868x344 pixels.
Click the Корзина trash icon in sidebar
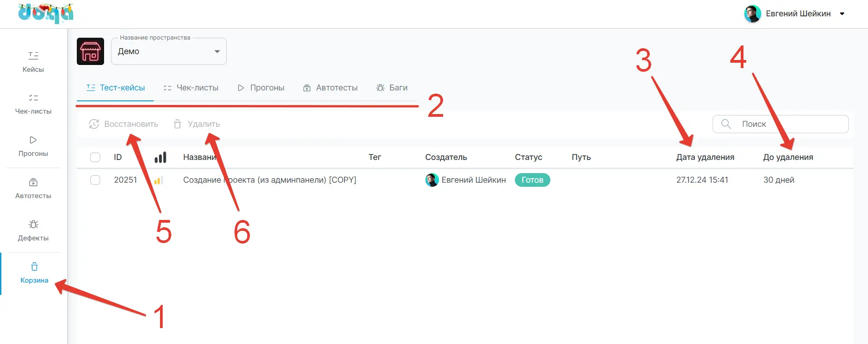[x=34, y=267]
